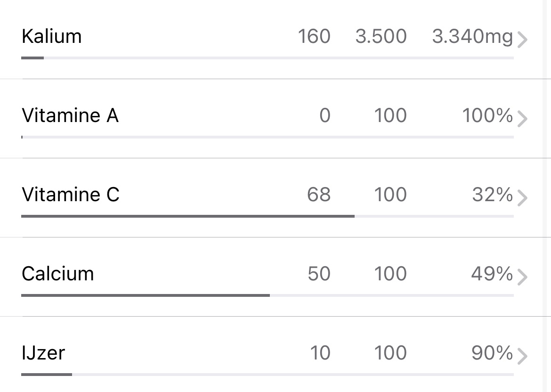Select the Kalium nutrient label

pos(52,36)
